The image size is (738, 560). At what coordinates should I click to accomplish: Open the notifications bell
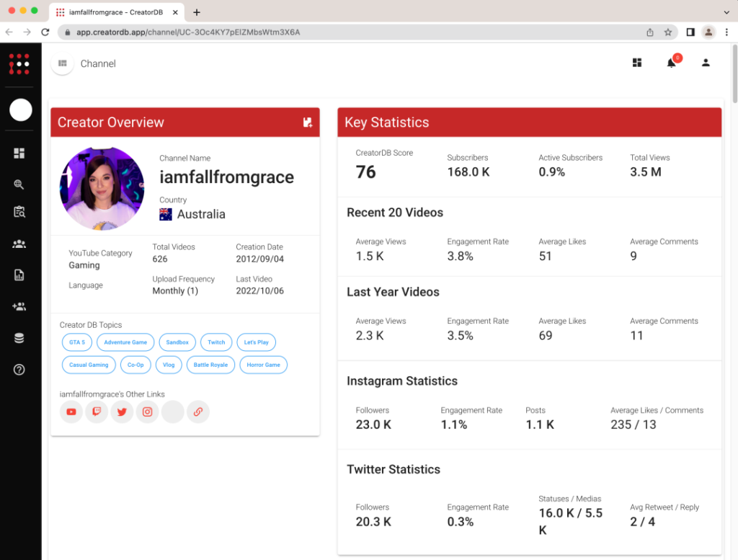click(672, 63)
